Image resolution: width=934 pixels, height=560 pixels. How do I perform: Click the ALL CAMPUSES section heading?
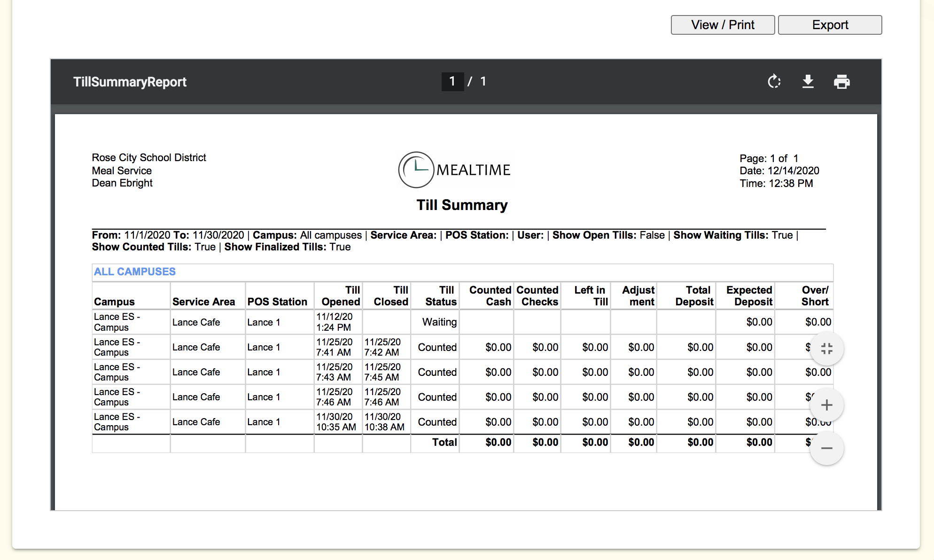(x=134, y=272)
